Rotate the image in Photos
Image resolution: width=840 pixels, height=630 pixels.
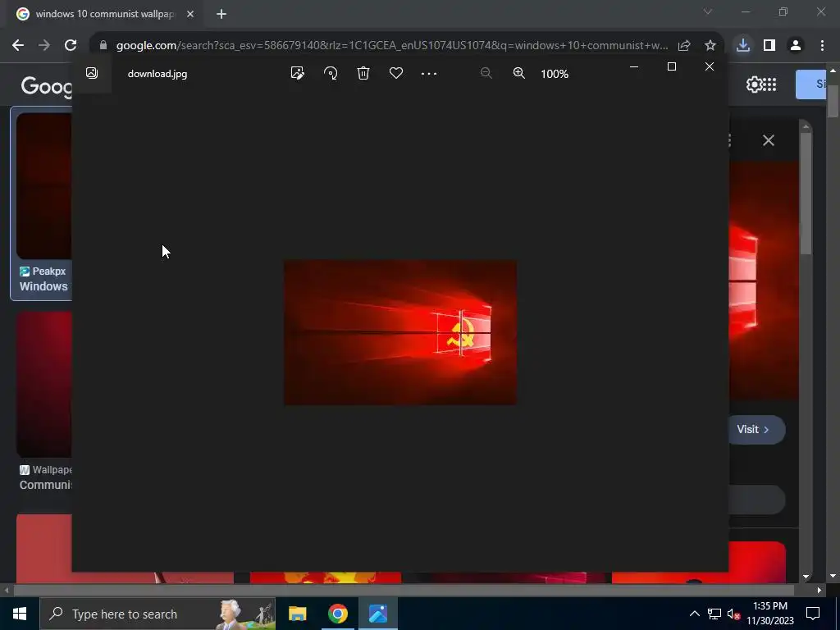coord(331,73)
